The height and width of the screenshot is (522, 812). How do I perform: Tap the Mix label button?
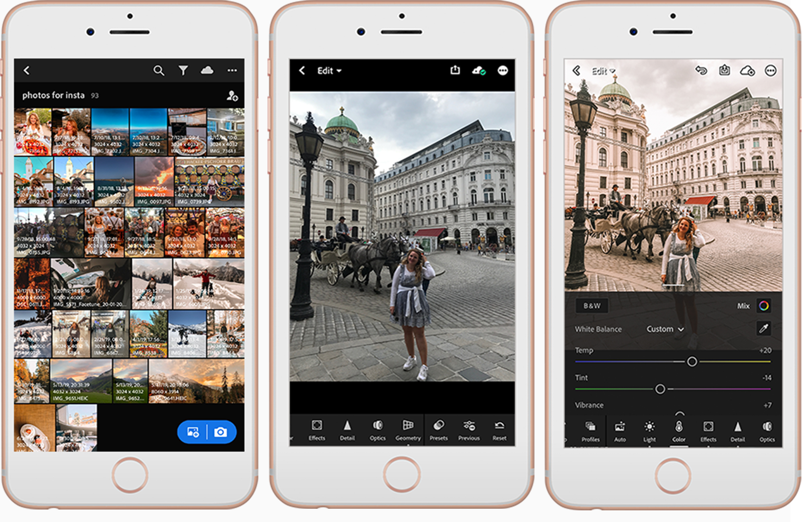coord(743,306)
